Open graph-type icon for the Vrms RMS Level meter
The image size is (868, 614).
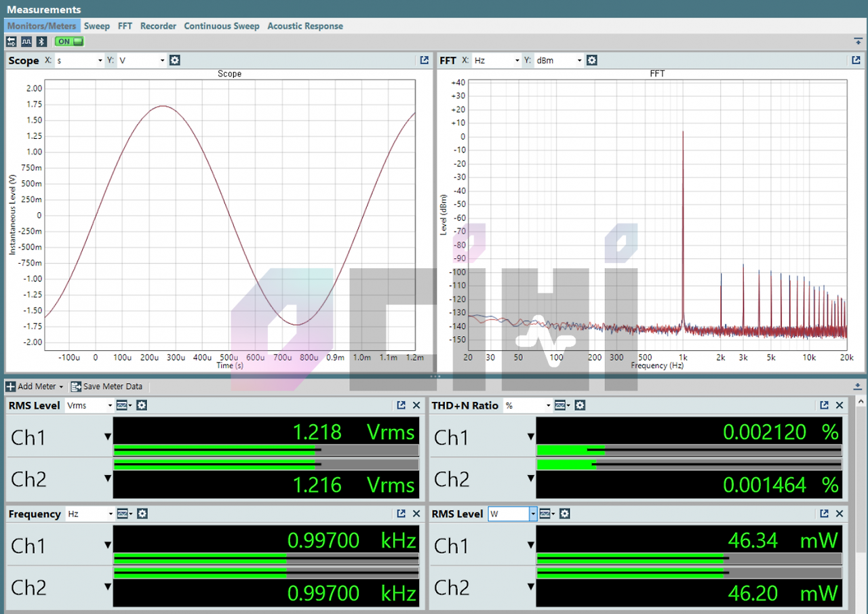pyautogui.click(x=124, y=405)
